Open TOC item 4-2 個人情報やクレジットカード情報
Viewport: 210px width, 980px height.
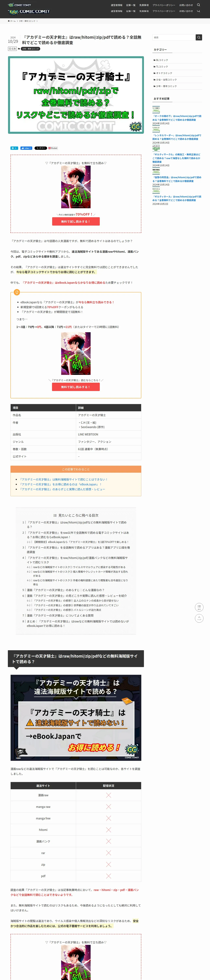pyautogui.click(x=80, y=574)
